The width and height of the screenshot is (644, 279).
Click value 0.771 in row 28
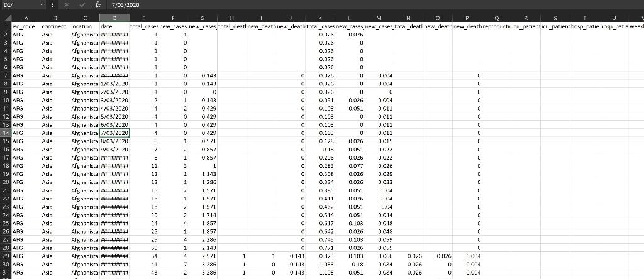pos(320,248)
